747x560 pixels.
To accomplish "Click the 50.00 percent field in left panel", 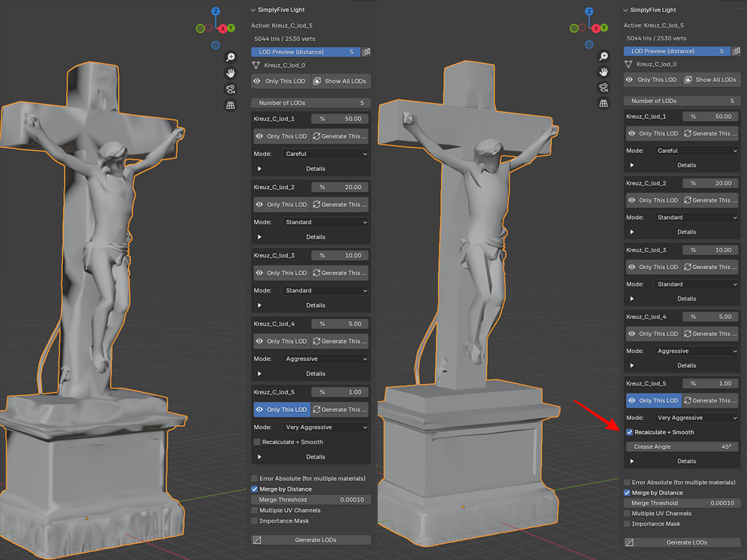I will pos(339,119).
